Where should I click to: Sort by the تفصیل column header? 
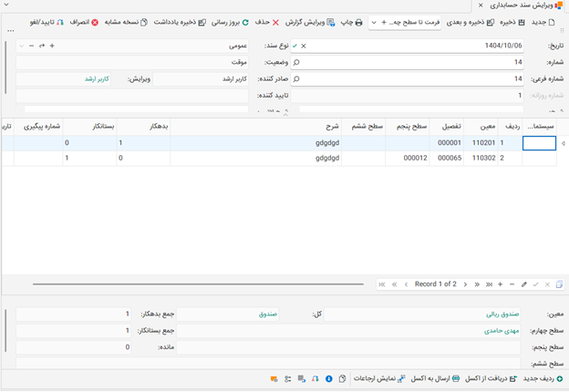tap(446, 127)
